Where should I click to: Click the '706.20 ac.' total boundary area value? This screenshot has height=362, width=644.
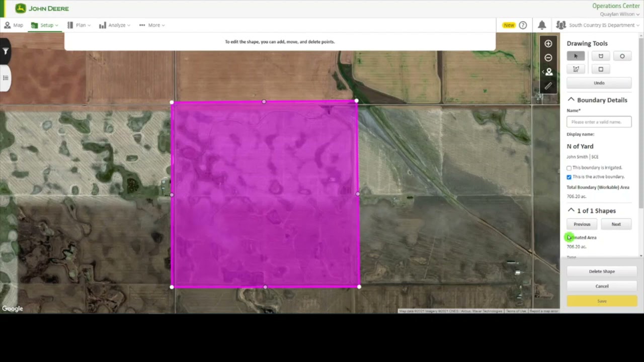pyautogui.click(x=577, y=197)
